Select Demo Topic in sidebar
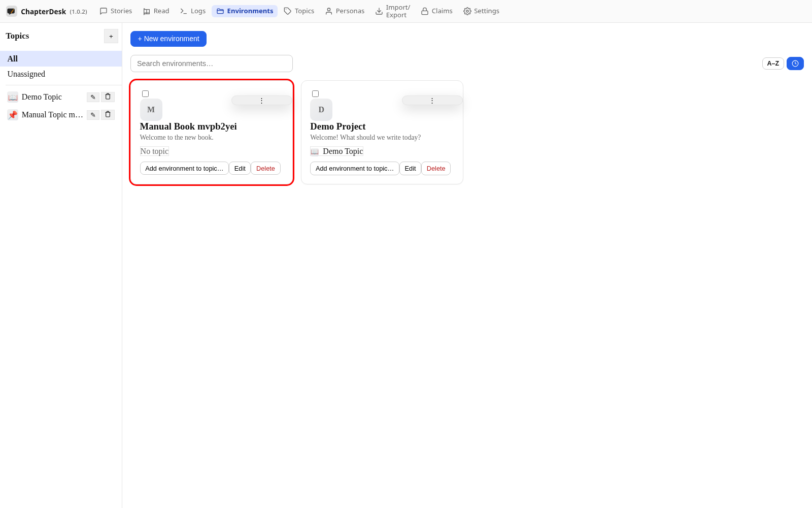Screen dimensions: 812x508 42,97
